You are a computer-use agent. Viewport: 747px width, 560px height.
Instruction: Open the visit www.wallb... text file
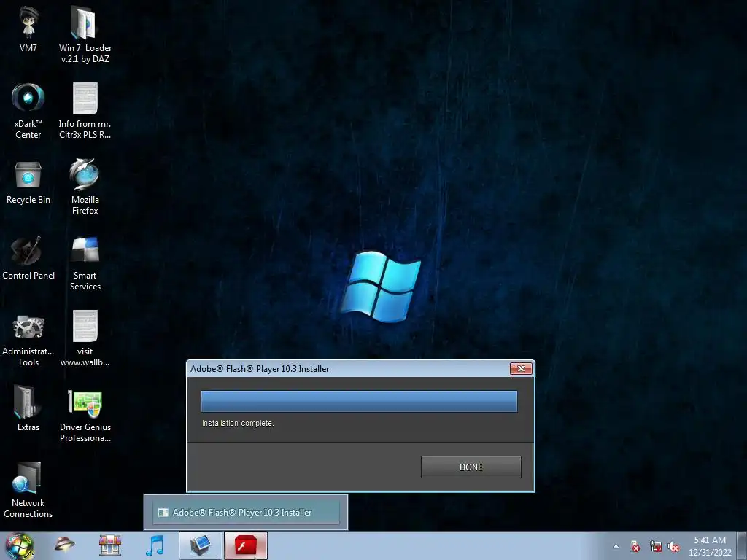tap(85, 338)
